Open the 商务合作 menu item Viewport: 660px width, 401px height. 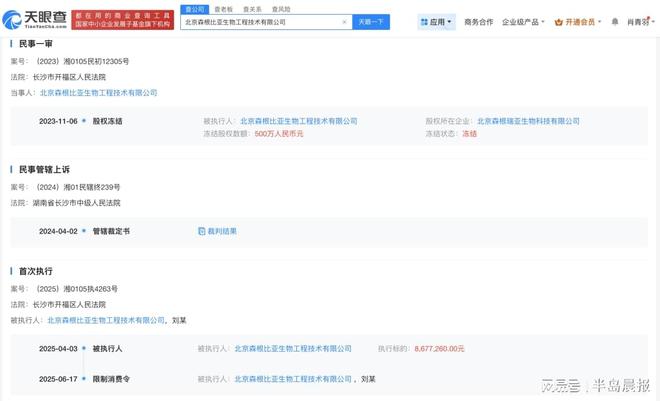(478, 22)
